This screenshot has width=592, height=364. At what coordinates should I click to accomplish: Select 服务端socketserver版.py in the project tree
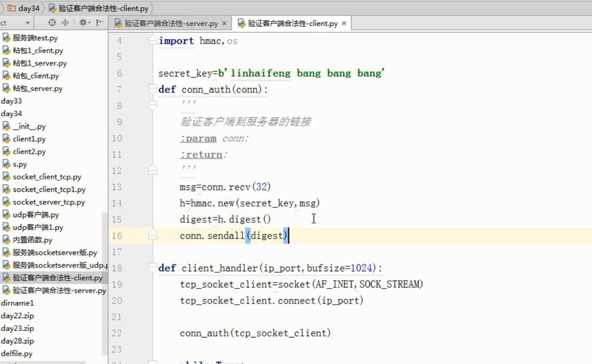coord(50,252)
